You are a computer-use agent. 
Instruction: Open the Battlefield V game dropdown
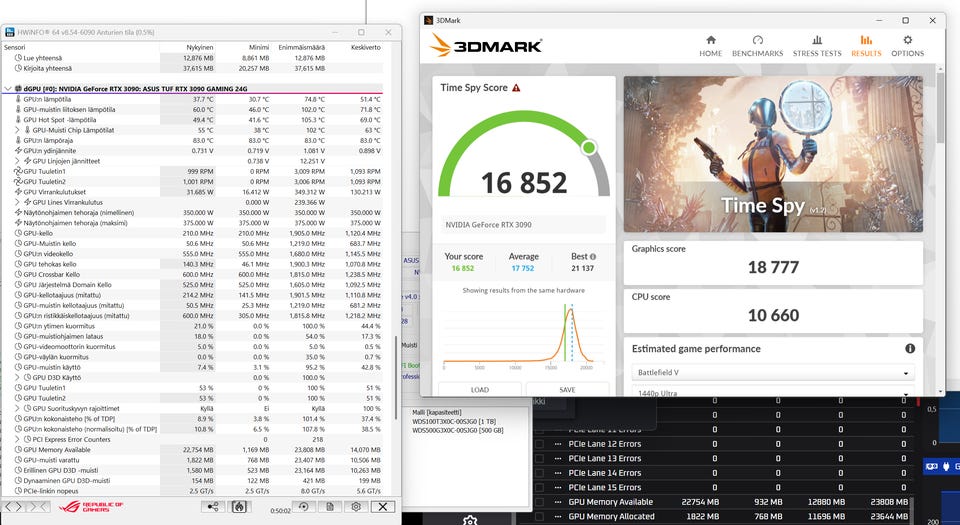click(773, 372)
